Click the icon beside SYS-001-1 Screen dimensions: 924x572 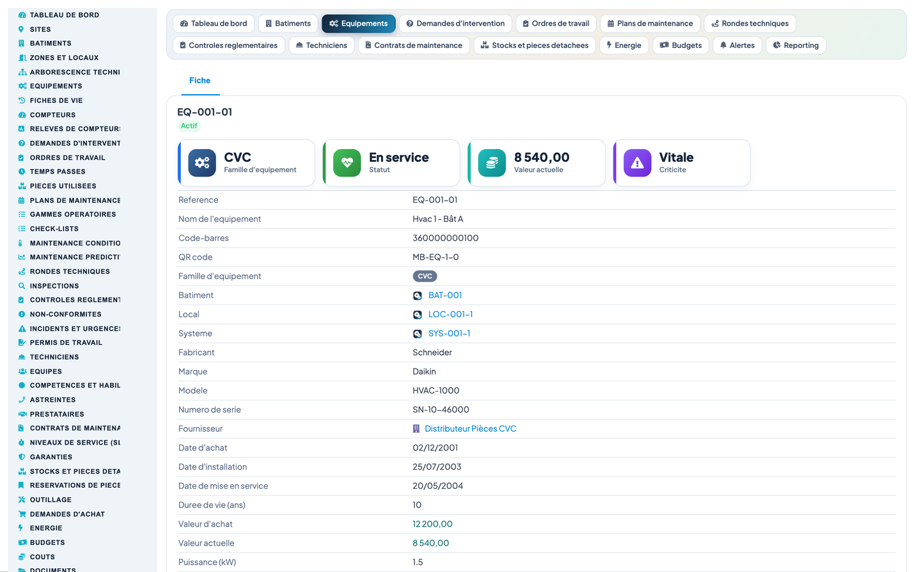tap(418, 334)
